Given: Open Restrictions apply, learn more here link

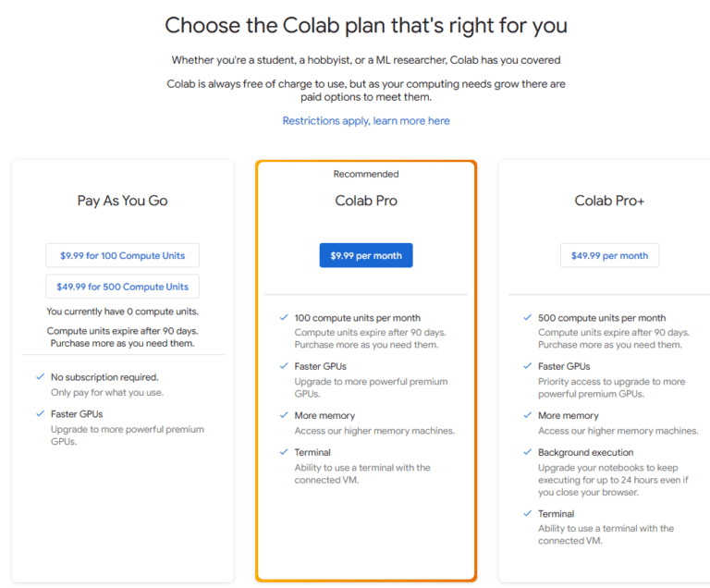Looking at the screenshot, I should point(366,121).
